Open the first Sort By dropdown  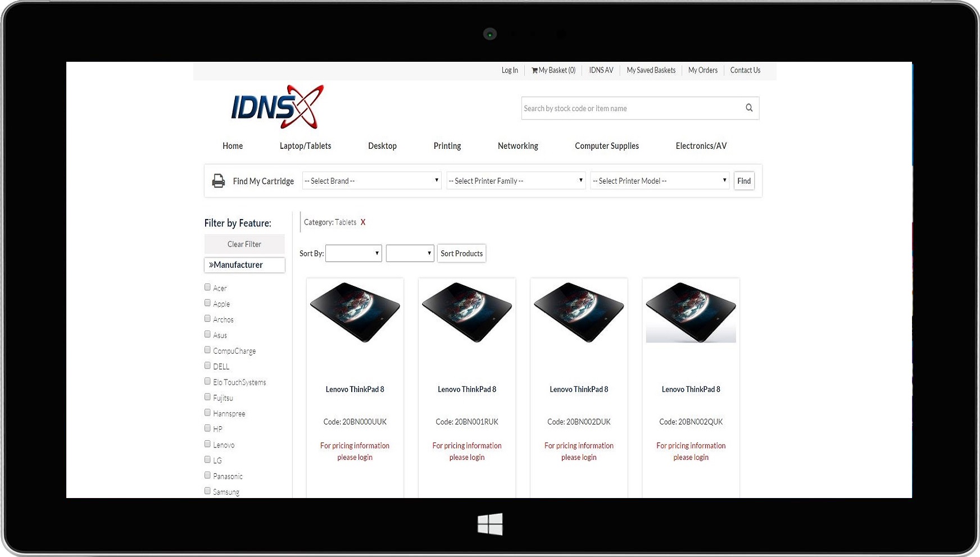pyautogui.click(x=353, y=253)
